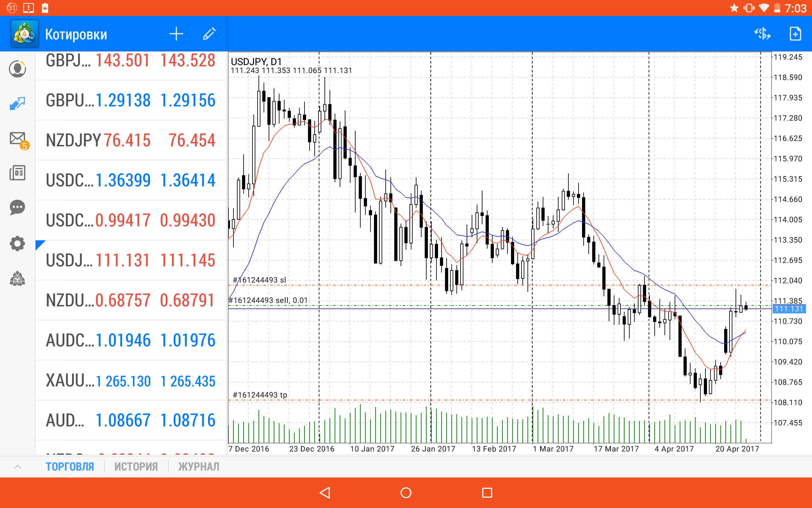Select the AUDC… 1.01946 quote row

click(131, 340)
